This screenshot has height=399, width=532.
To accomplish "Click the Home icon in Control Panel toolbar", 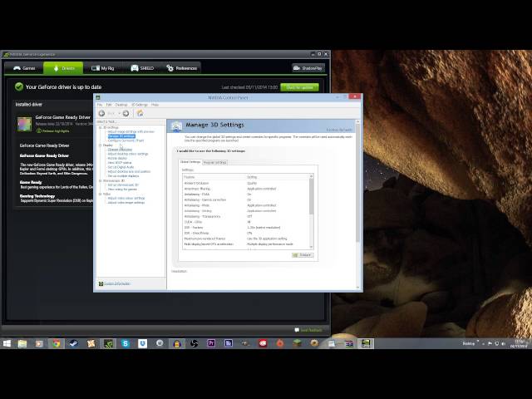I will (140, 113).
